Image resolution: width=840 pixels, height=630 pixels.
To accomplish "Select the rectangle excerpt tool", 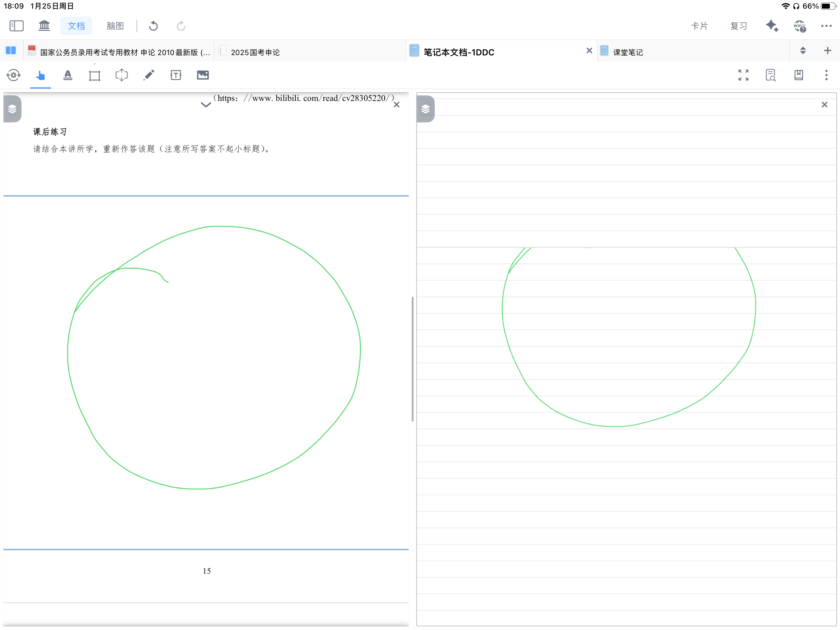I will click(x=95, y=75).
